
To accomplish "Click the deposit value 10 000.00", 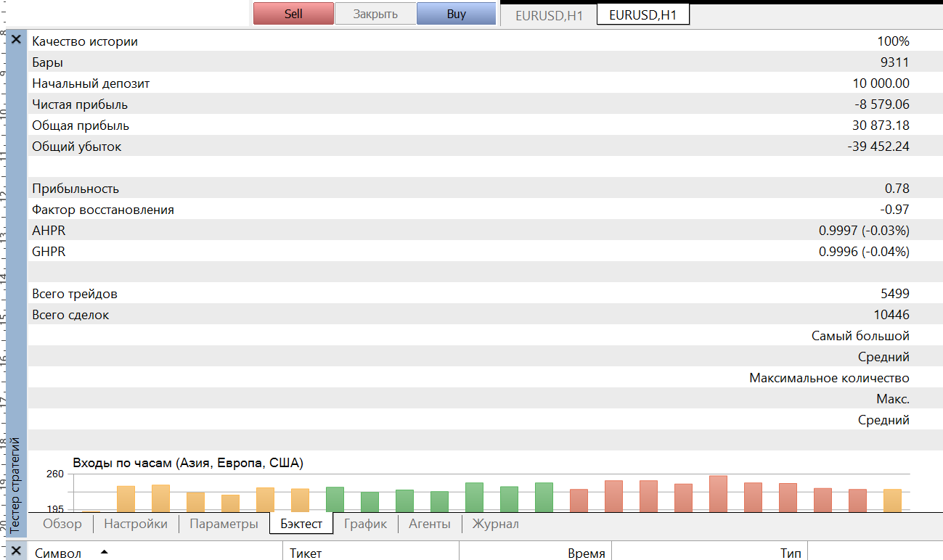I will pyautogui.click(x=881, y=83).
